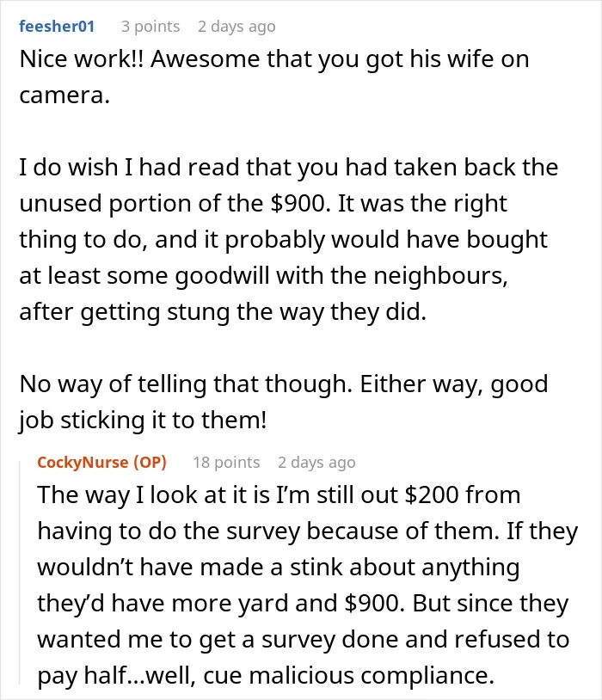Select the (OP) tag beside CockyNurse

(150, 462)
